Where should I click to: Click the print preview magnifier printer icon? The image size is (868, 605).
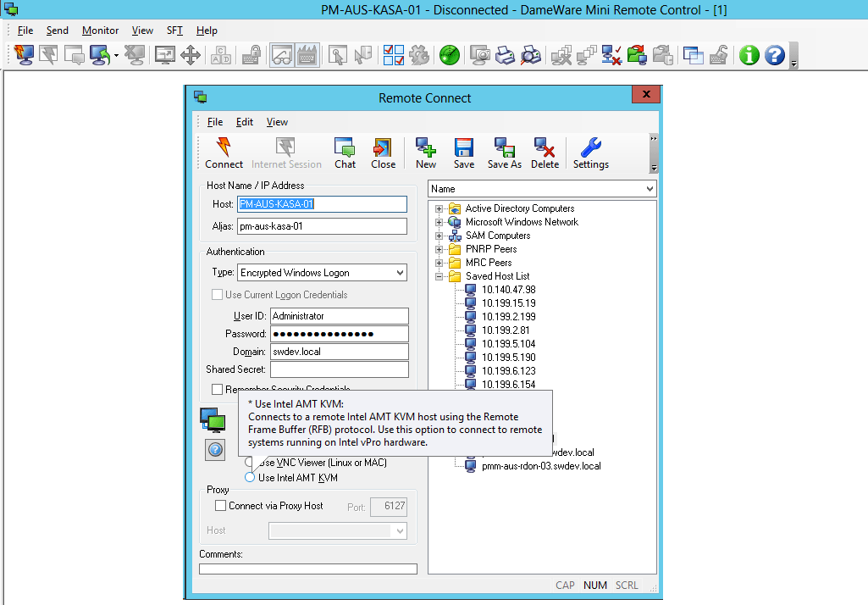[x=530, y=55]
